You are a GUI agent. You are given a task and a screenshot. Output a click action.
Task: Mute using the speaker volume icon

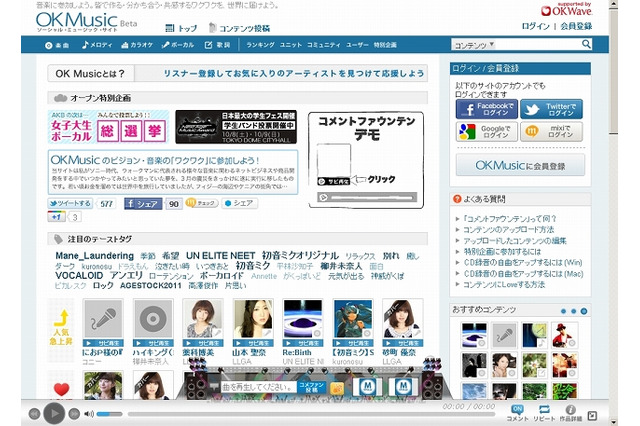click(x=88, y=414)
